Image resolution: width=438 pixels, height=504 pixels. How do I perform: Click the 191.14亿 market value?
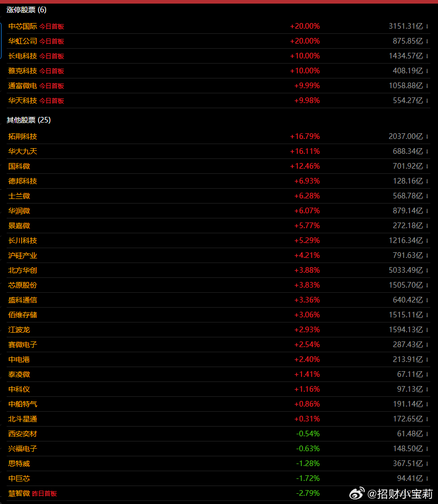coord(408,404)
